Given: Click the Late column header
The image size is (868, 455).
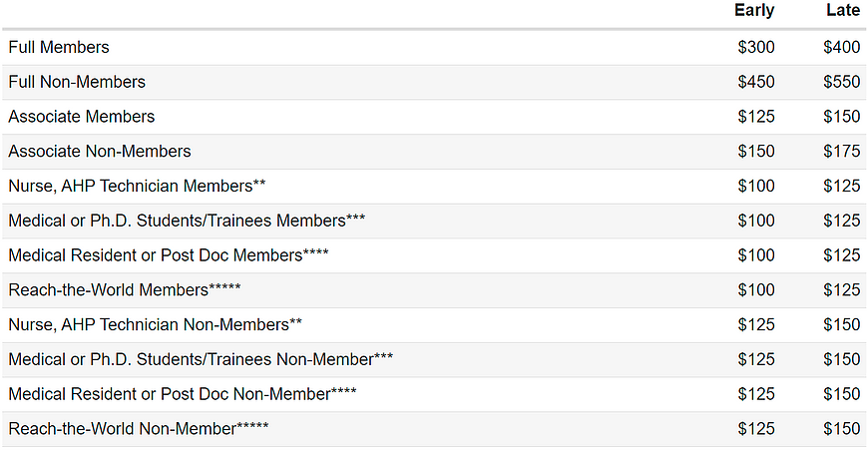Looking at the screenshot, I should click(x=843, y=10).
